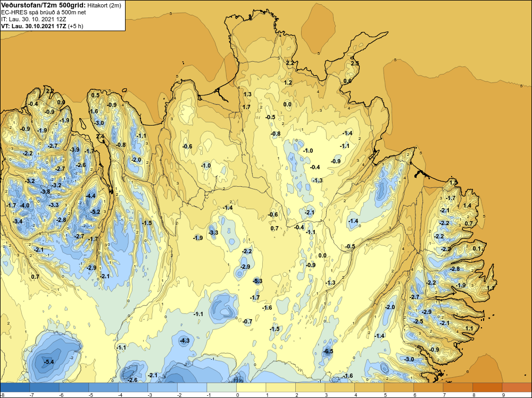The width and height of the screenshot is (532, 398).
Task: Click the '1.2' temperature value on map
Action: click(288, 83)
